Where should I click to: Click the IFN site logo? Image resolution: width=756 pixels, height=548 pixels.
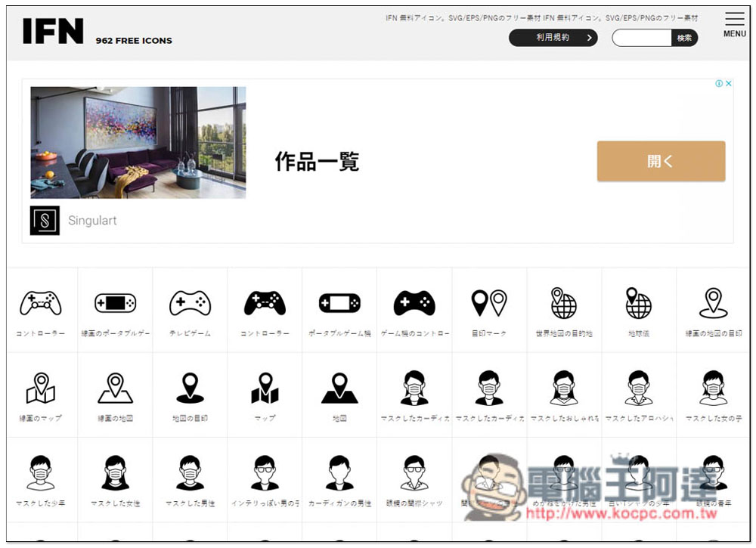[x=53, y=31]
